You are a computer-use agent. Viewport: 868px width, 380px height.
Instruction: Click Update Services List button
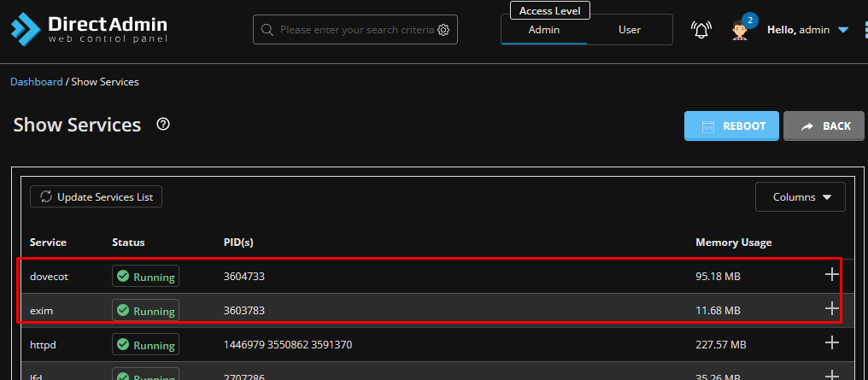click(x=96, y=197)
